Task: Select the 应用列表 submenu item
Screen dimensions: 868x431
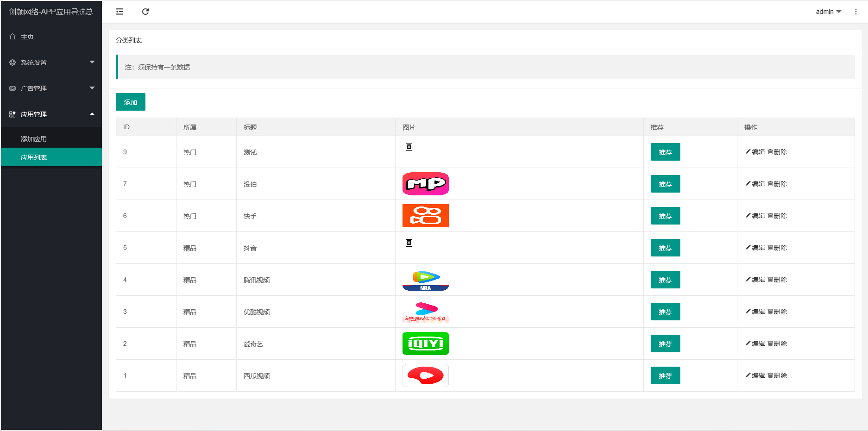Action: (x=34, y=157)
